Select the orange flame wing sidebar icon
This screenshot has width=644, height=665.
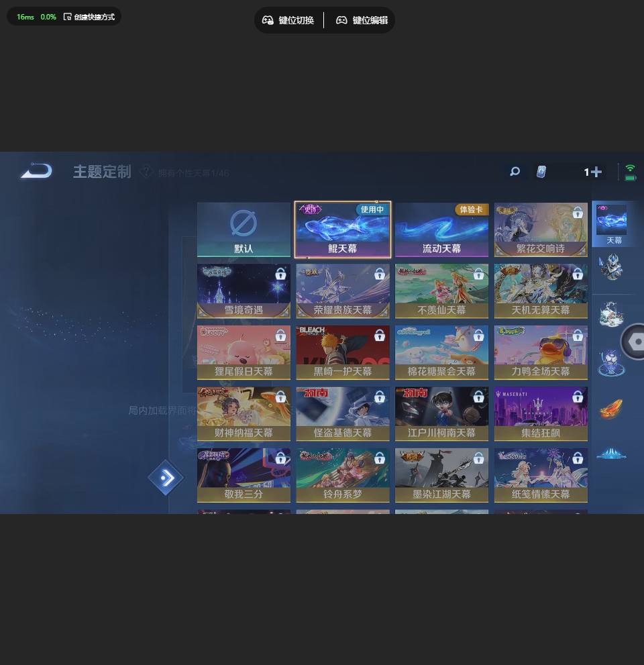[x=611, y=408]
